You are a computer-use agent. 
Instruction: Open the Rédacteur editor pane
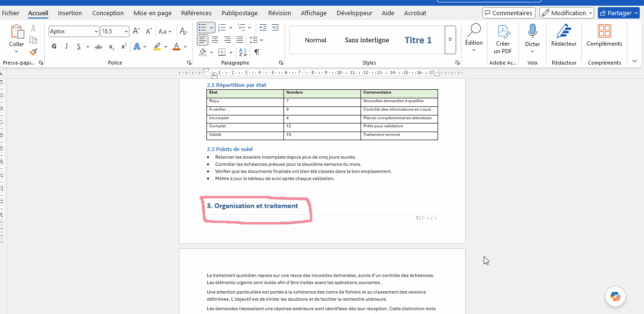[x=564, y=36]
